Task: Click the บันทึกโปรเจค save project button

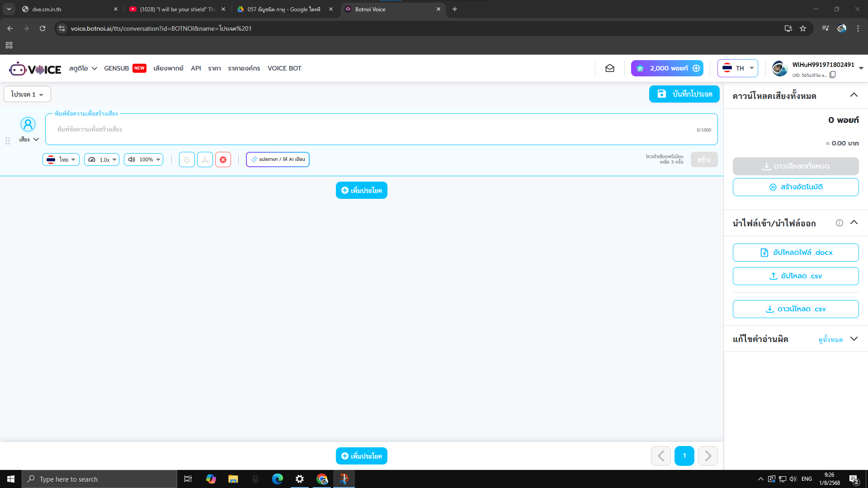Action: click(x=684, y=94)
